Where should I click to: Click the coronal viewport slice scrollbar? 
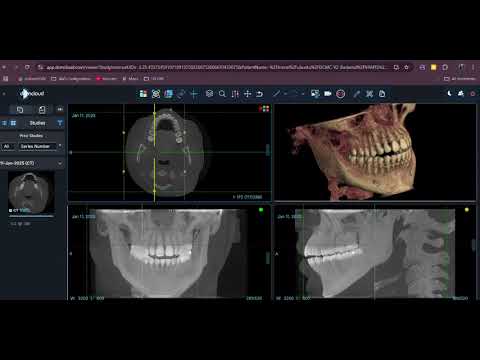pos(268,257)
